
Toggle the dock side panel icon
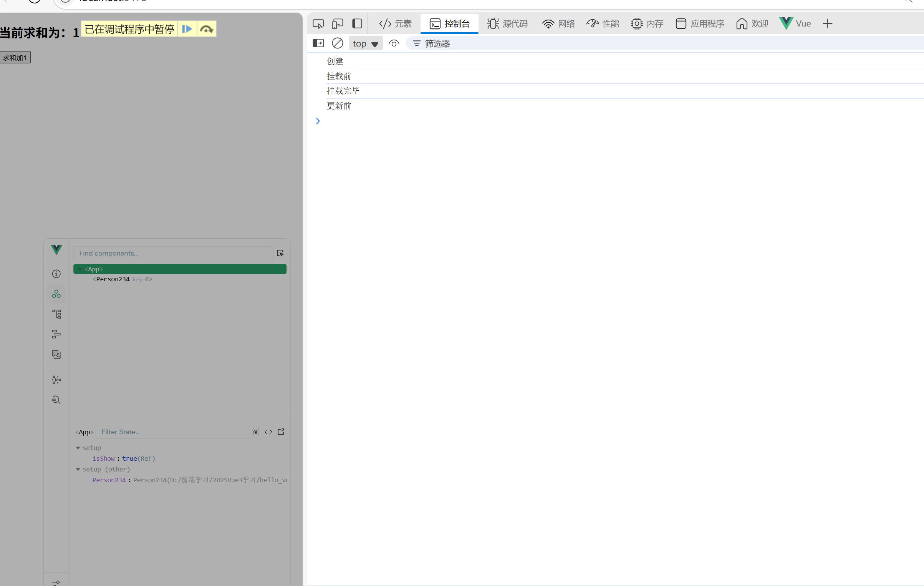357,24
